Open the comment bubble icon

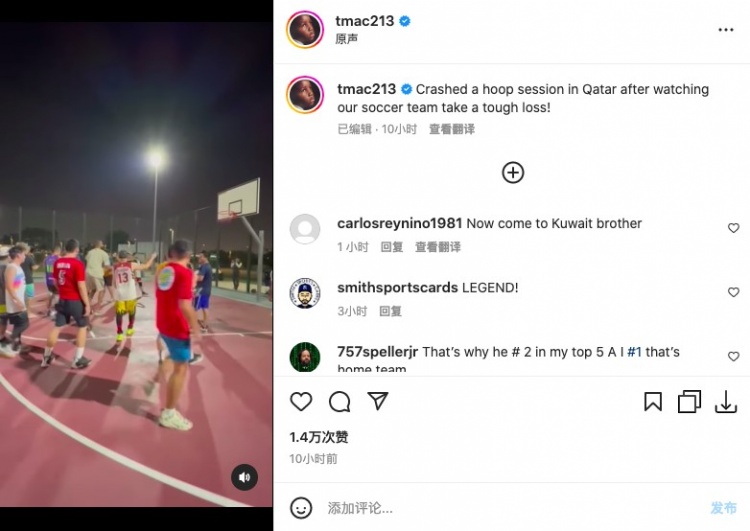coord(340,401)
